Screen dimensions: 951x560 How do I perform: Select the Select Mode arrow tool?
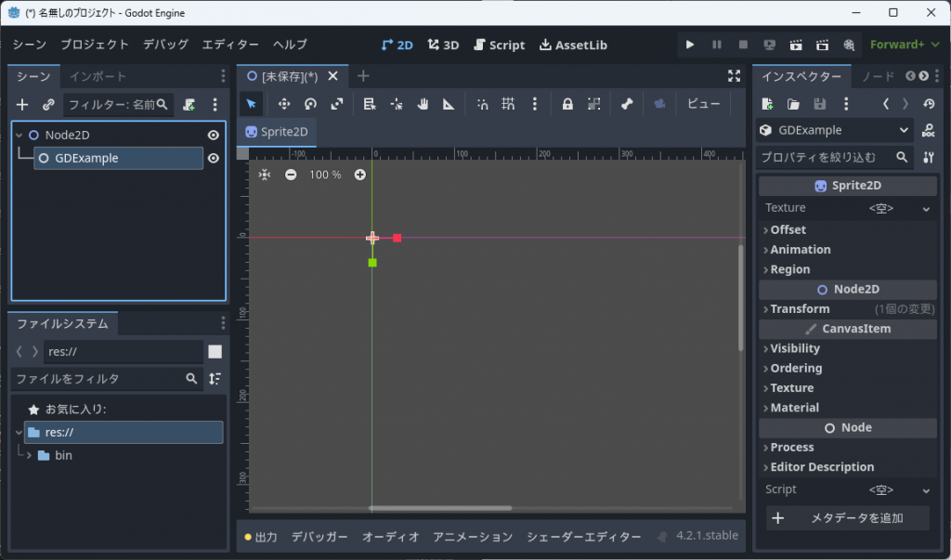[x=251, y=104]
